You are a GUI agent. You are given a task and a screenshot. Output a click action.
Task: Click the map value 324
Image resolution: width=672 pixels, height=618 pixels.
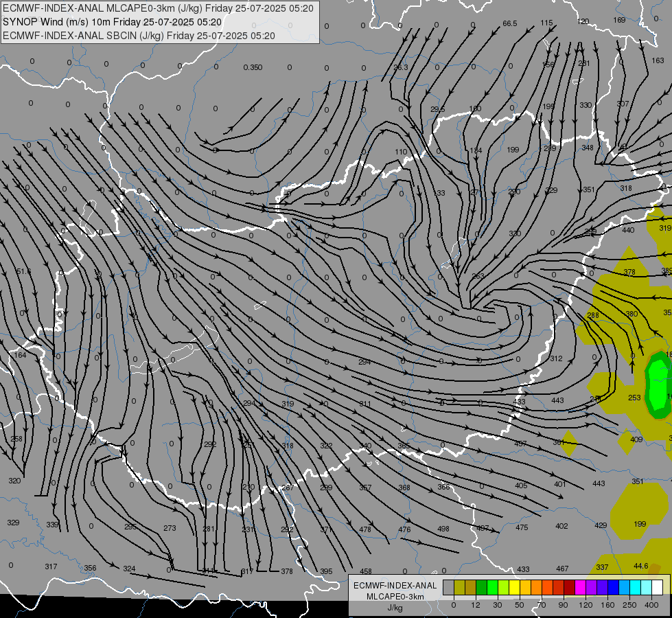[x=129, y=569]
